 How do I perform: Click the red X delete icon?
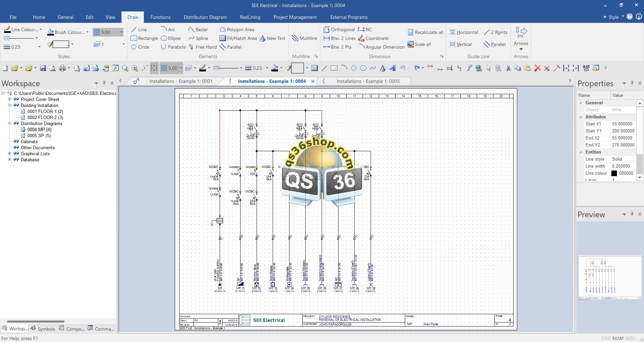[x=537, y=68]
